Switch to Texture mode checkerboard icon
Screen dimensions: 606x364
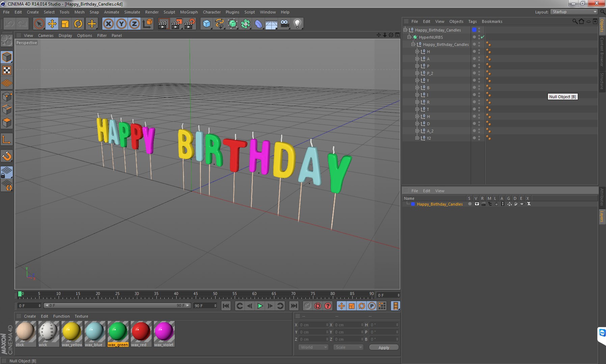click(7, 70)
